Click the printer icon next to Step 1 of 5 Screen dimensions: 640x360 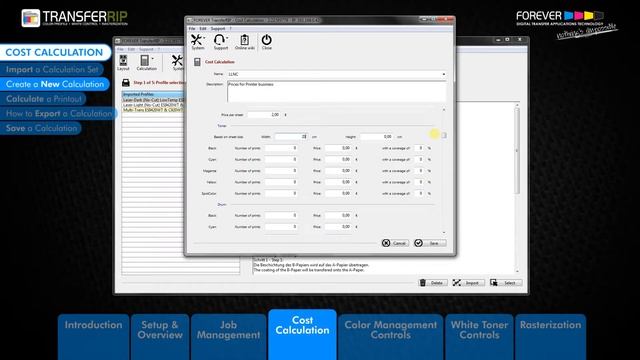tap(126, 83)
